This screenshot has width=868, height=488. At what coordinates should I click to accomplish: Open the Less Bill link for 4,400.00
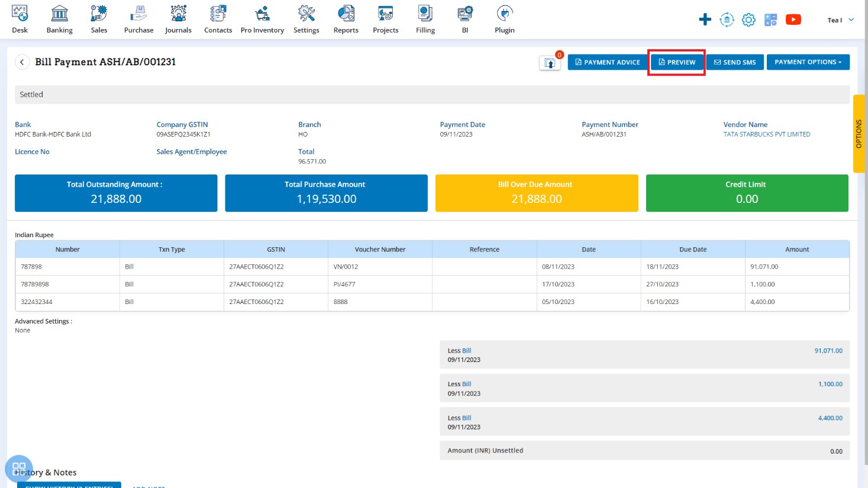point(466,418)
